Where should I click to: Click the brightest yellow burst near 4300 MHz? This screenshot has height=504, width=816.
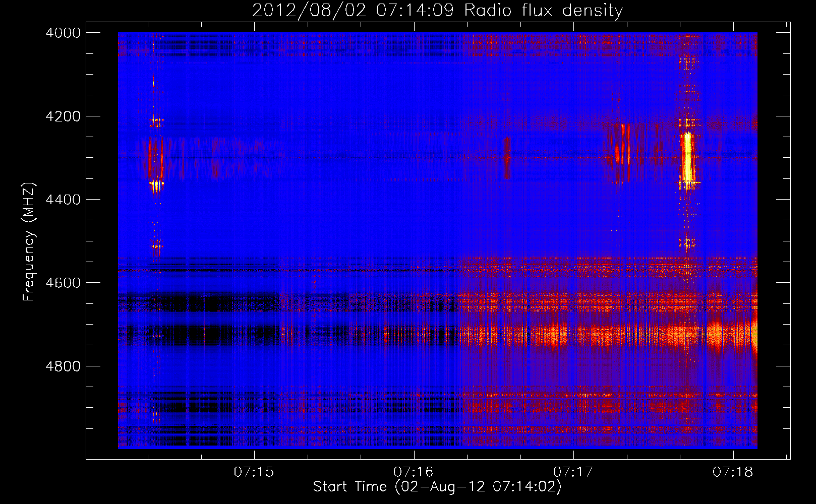click(687, 157)
